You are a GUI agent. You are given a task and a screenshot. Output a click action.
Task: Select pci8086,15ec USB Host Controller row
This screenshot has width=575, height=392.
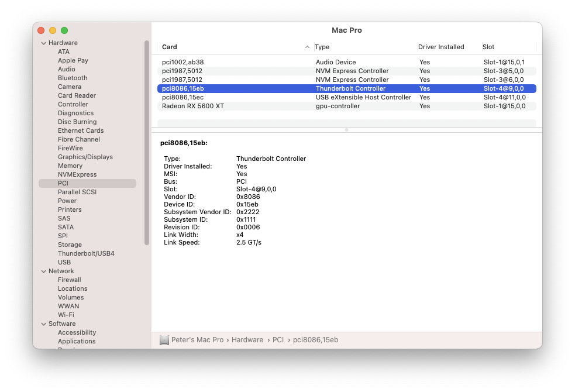point(346,98)
